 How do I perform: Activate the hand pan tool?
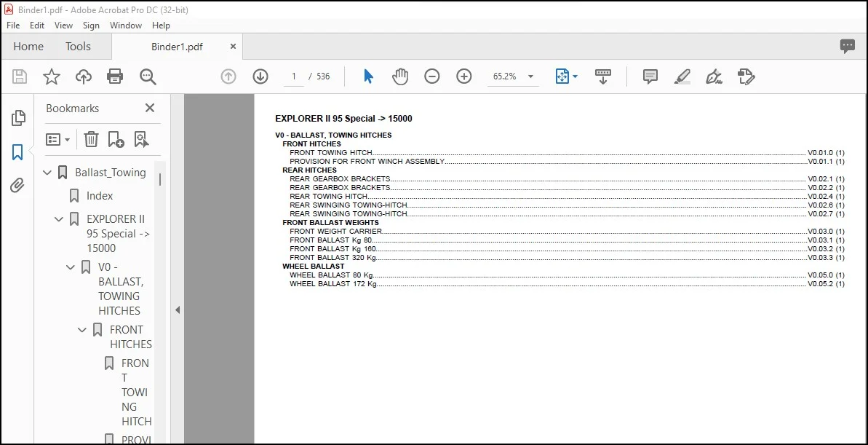pos(399,76)
